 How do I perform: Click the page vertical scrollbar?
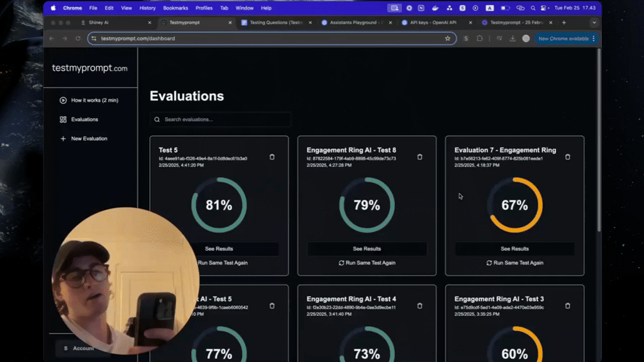599,140
